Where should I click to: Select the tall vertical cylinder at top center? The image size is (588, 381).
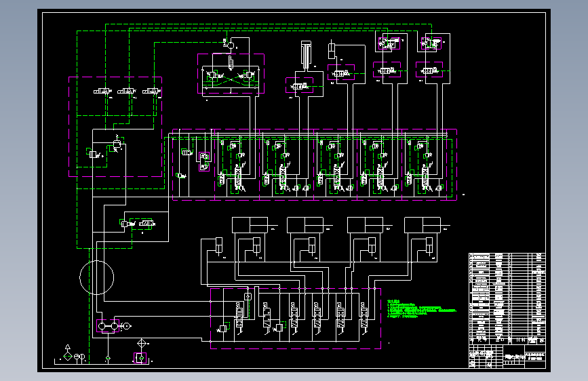[x=306, y=55]
